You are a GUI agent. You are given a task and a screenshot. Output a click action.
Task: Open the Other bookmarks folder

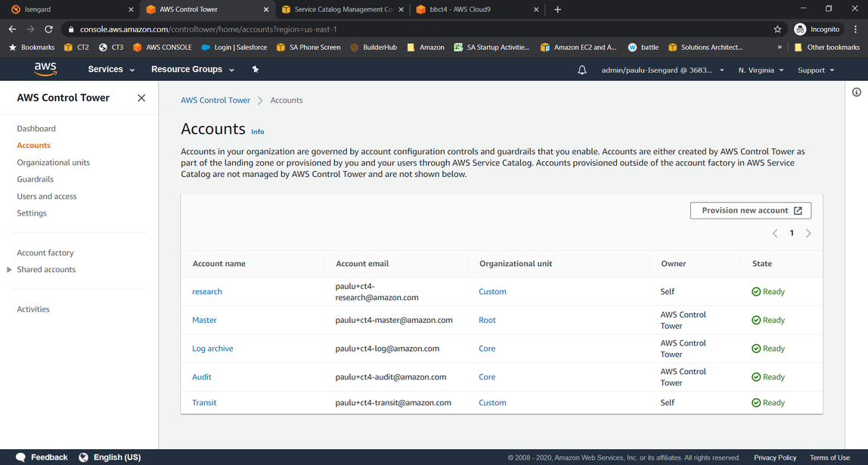[826, 48]
